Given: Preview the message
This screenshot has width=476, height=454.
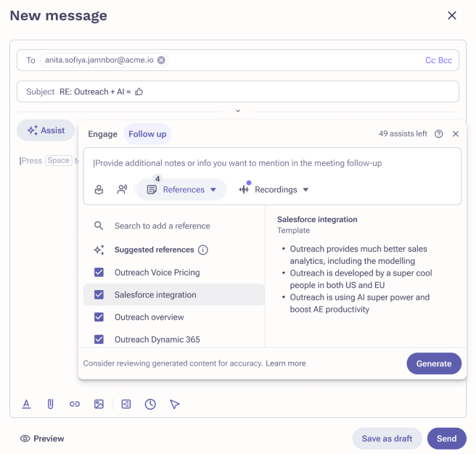Looking at the screenshot, I should click(x=42, y=439).
